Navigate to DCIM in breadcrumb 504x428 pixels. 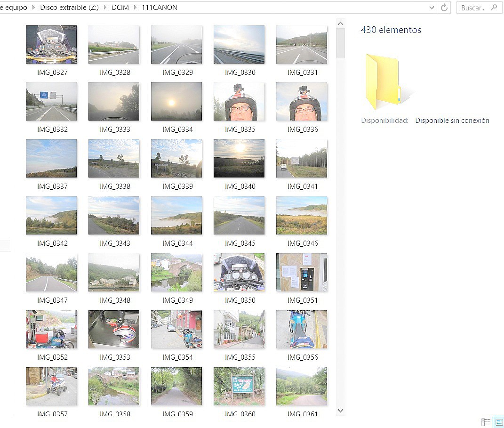(120, 8)
